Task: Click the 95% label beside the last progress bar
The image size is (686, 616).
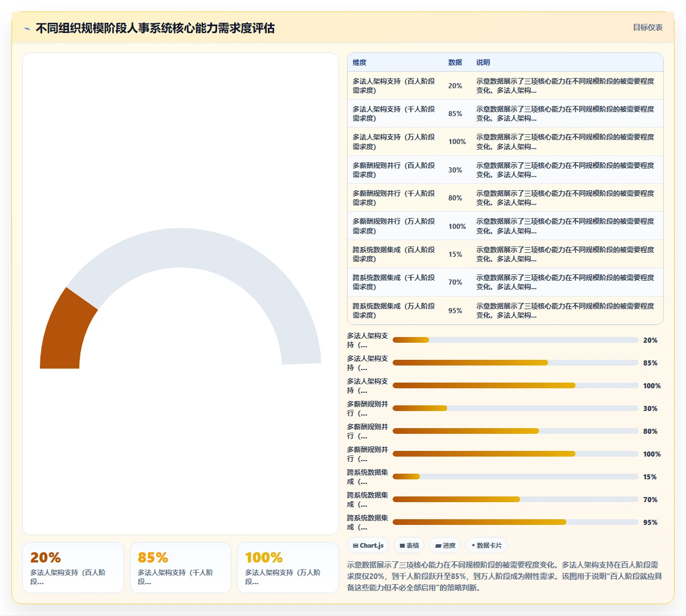Action: coord(650,523)
